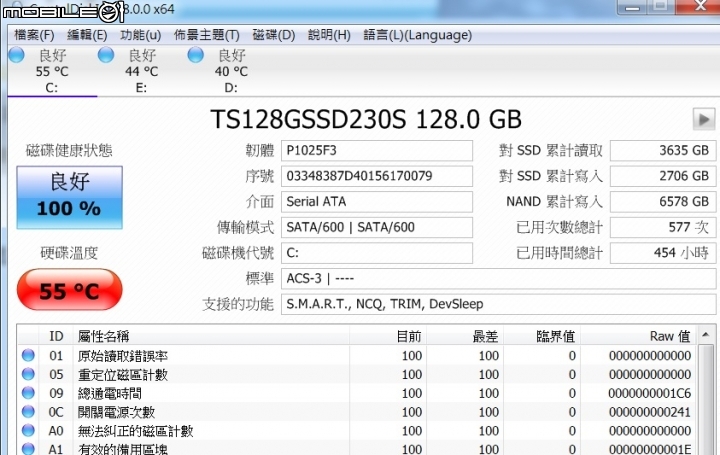The image size is (720, 455).
Task: Click the 臨界值 column header
Action: point(542,336)
